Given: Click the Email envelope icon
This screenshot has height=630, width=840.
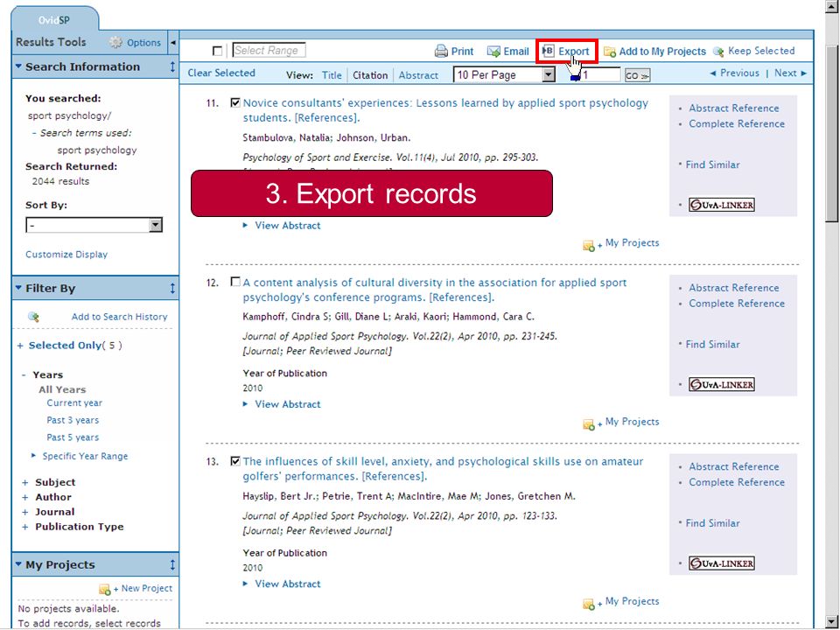Looking at the screenshot, I should point(493,52).
